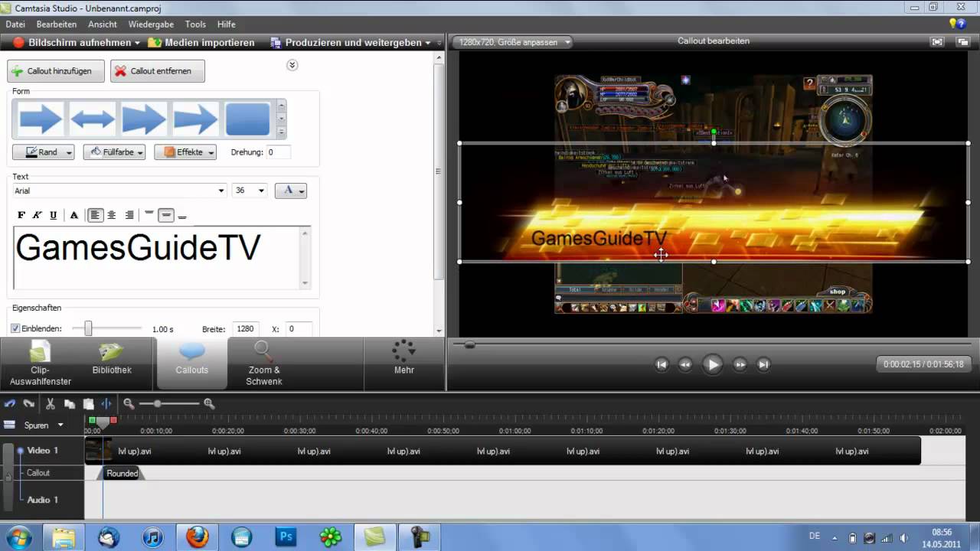Collapse the callout panel with double chevron
980x551 pixels.
[292, 65]
